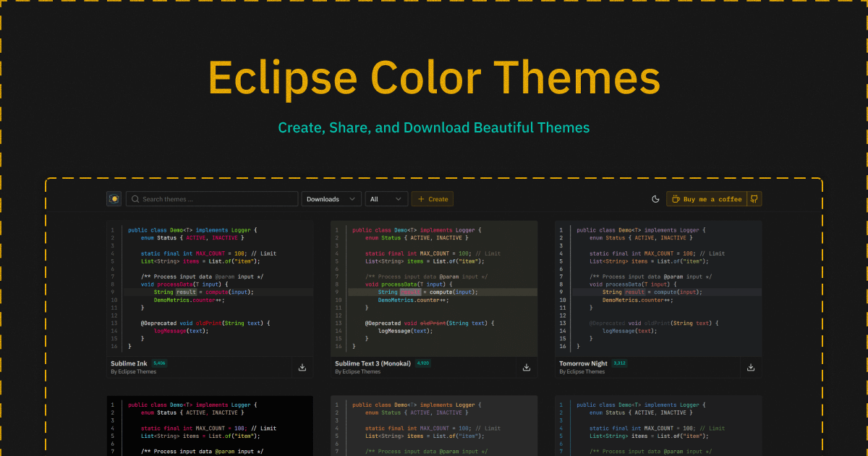Open the Sublime Text 3 code preview thumbnail
Screen dimensions: 868x456
click(x=434, y=286)
